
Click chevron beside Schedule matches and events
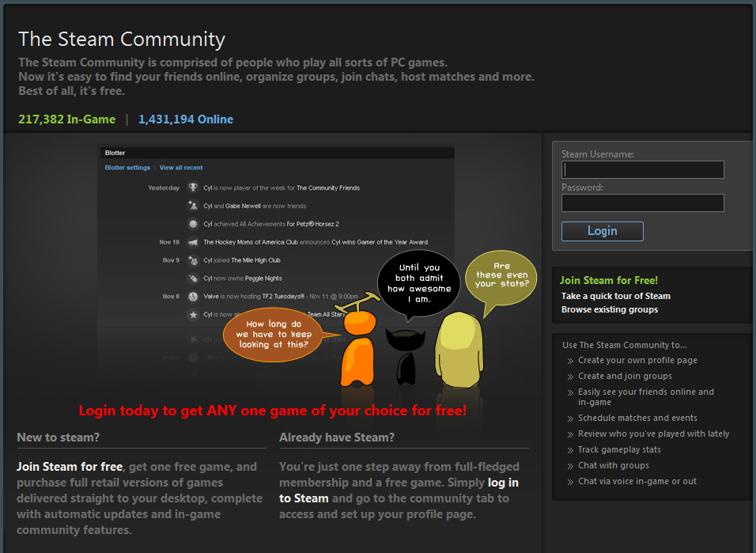pos(570,419)
